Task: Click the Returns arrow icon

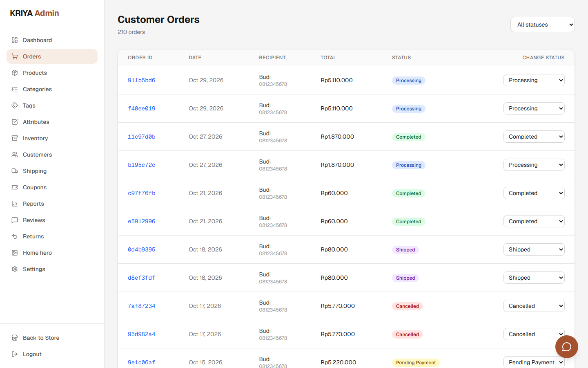Action: [15, 236]
